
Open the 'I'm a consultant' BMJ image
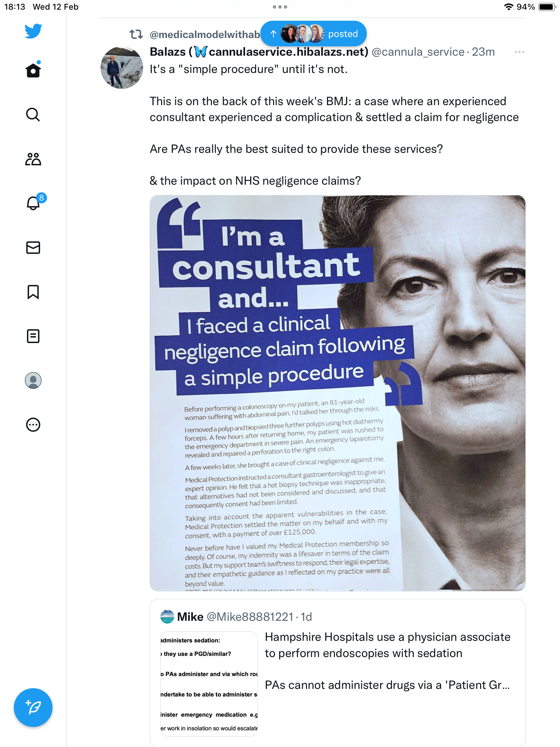337,393
